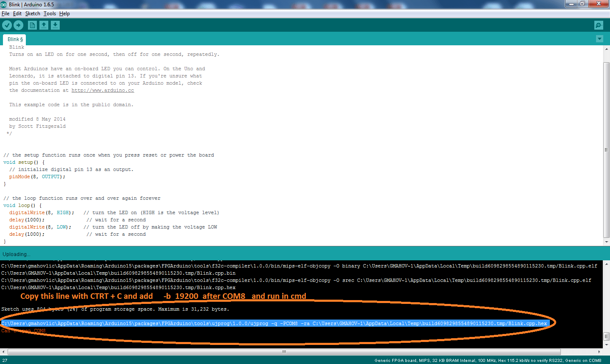Image resolution: width=610 pixels, height=364 pixels.
Task: Click the Upload arrow icon
Action: tap(19, 25)
